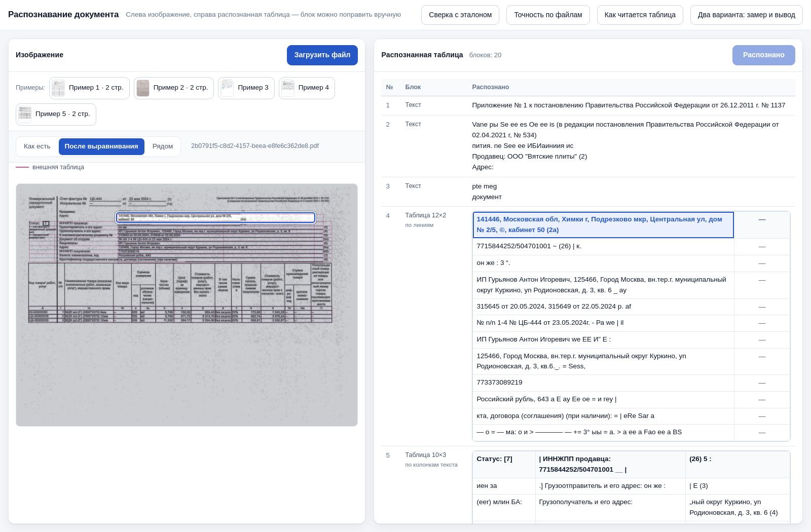The width and height of the screenshot is (811, 532).
Task: Click the Распознано column header
Action: [x=490, y=87]
